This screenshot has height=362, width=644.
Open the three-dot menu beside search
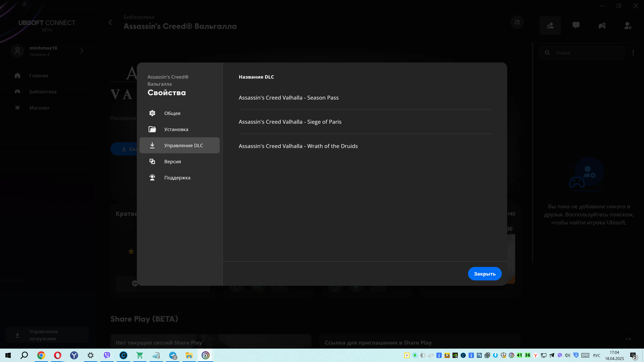point(633,53)
